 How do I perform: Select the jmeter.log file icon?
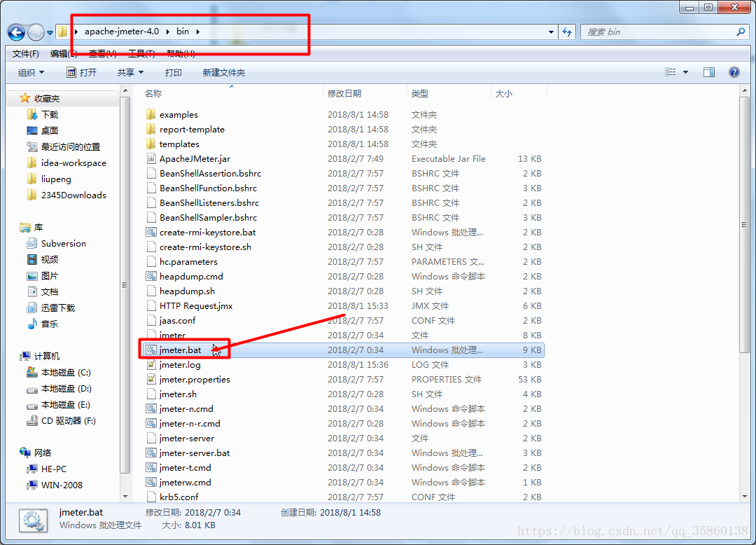point(151,365)
